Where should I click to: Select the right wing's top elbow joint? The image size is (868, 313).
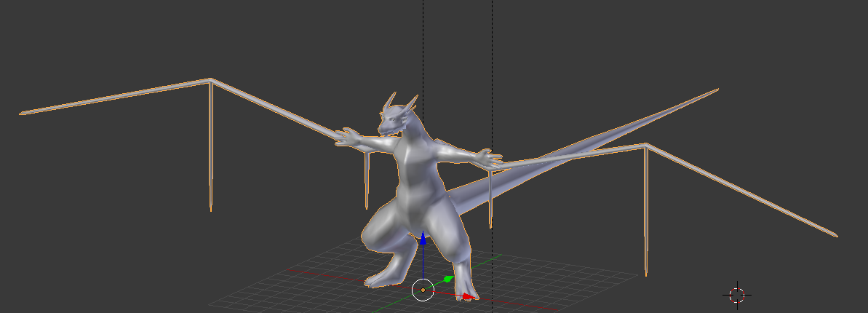(x=645, y=145)
